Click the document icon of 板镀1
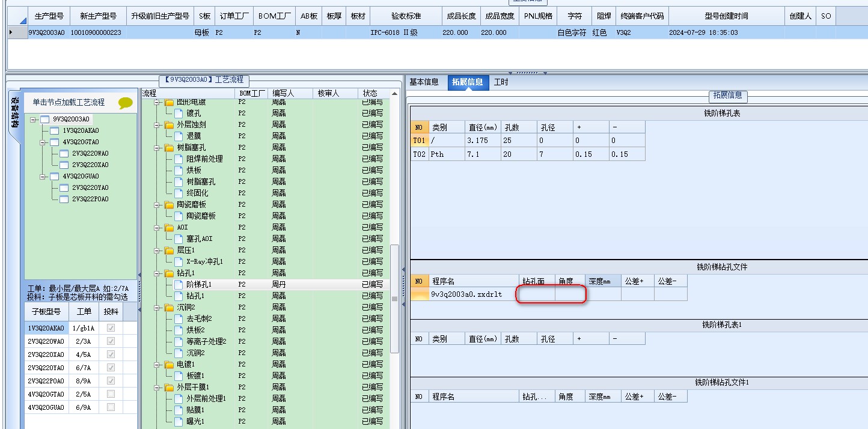Viewport: 868px width, 429px height. click(179, 376)
